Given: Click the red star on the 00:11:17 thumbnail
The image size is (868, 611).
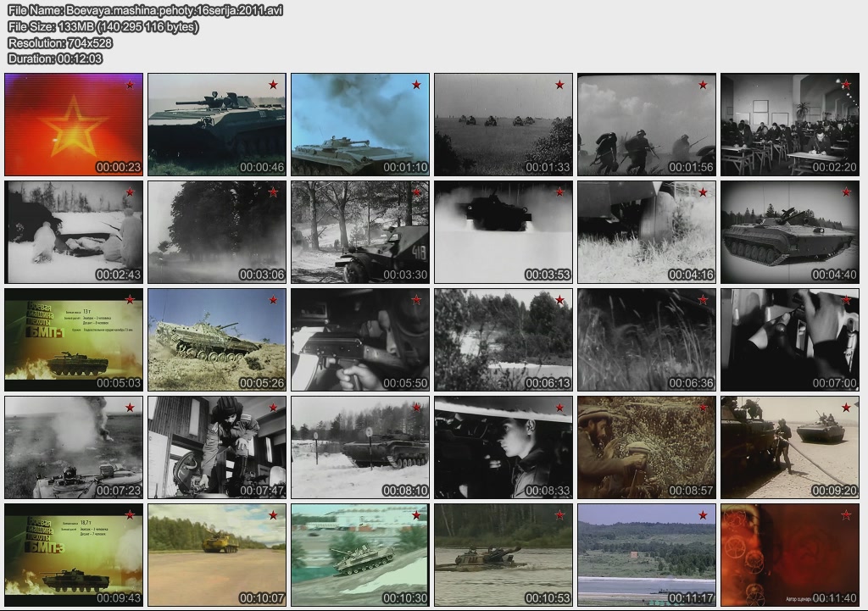Looking at the screenshot, I should click(703, 515).
